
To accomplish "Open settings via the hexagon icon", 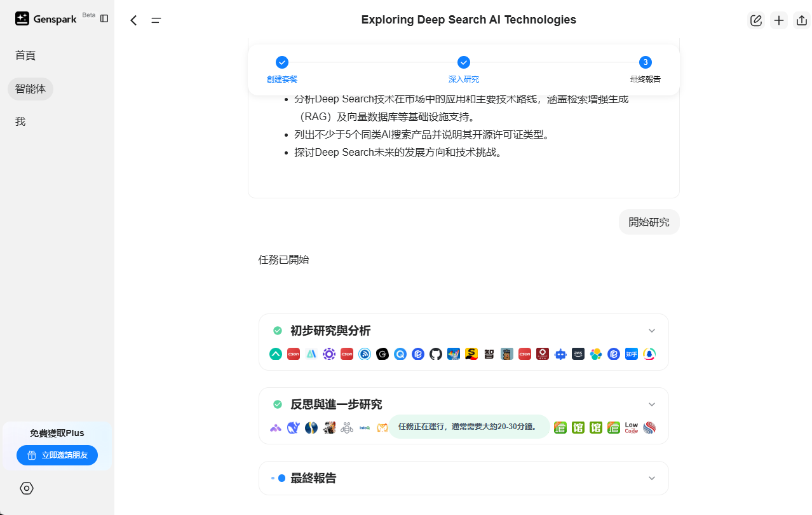I will (27, 488).
